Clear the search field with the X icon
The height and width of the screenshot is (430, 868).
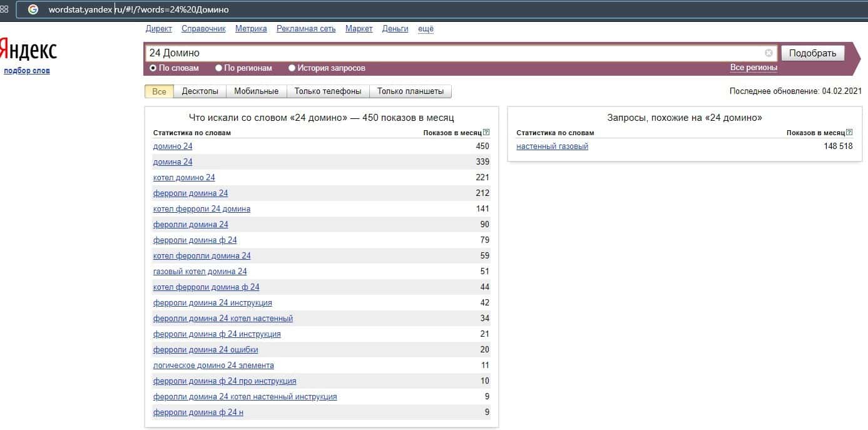pos(768,53)
